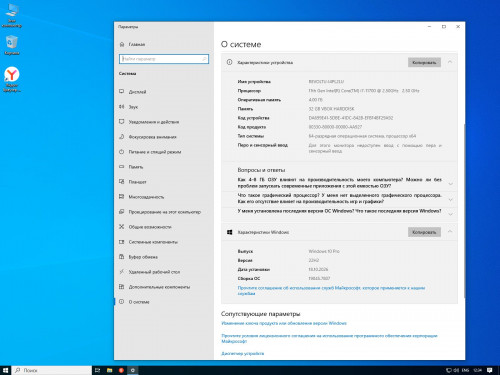Click the Оперативная память value
This screenshot has height=375, width=500.
click(315, 100)
